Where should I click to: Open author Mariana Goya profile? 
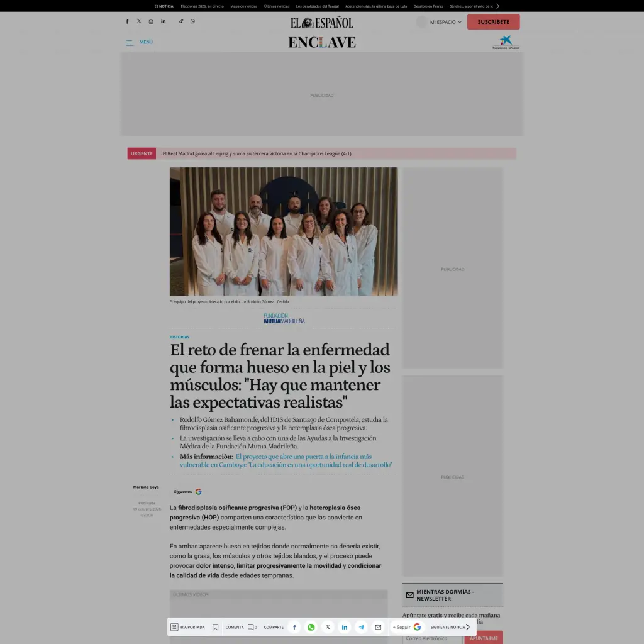click(146, 487)
